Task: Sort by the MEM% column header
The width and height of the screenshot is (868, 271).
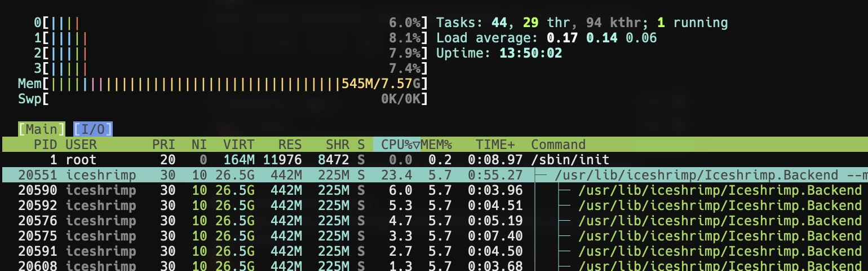Action: click(x=436, y=145)
